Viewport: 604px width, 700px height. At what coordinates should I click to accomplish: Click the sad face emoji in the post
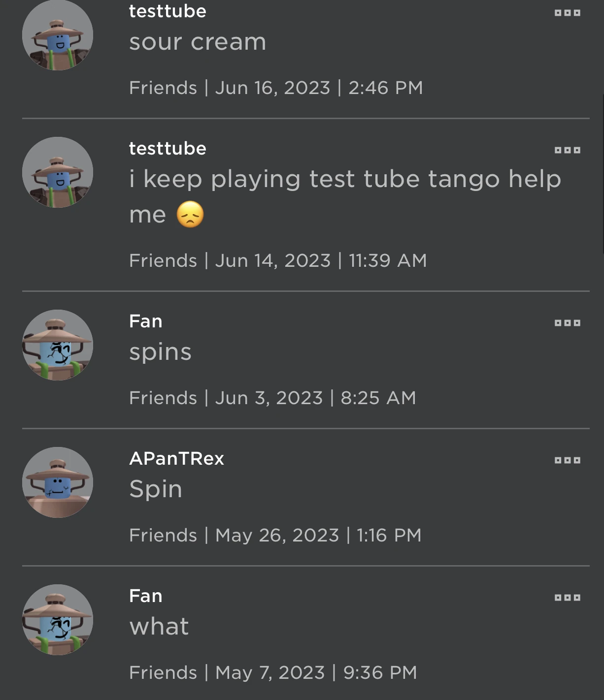190,215
